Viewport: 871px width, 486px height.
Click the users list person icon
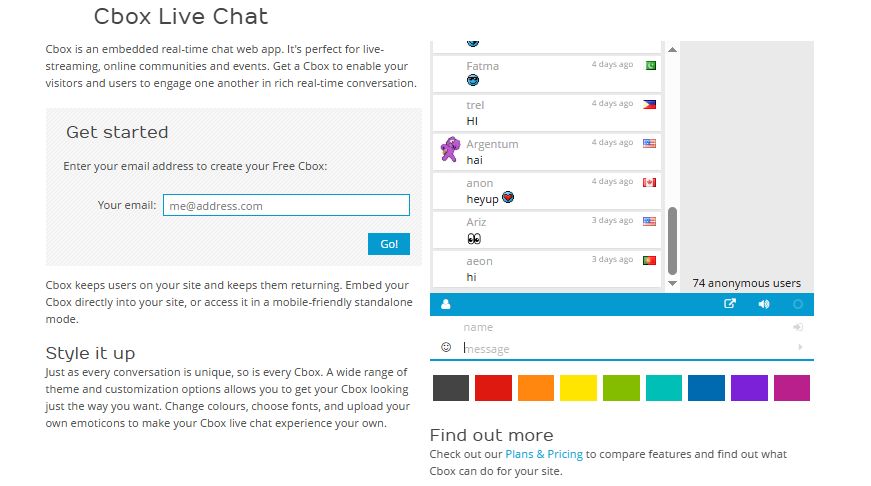[x=445, y=304]
